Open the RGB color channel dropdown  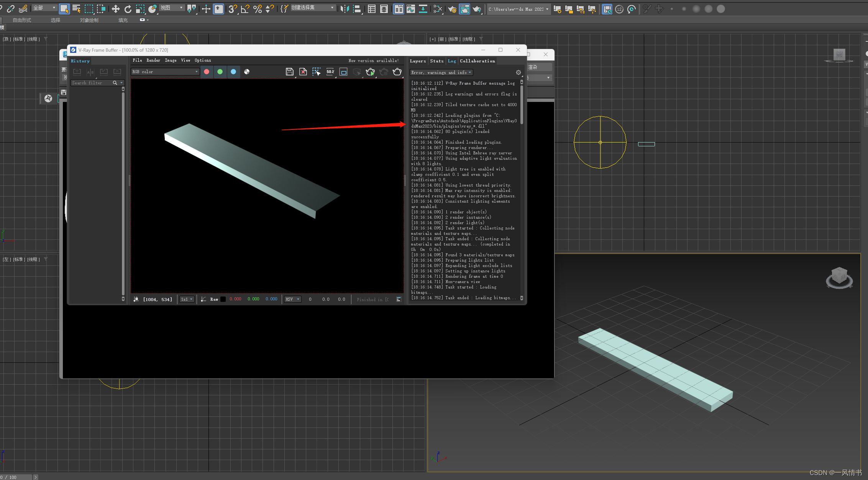(x=165, y=72)
